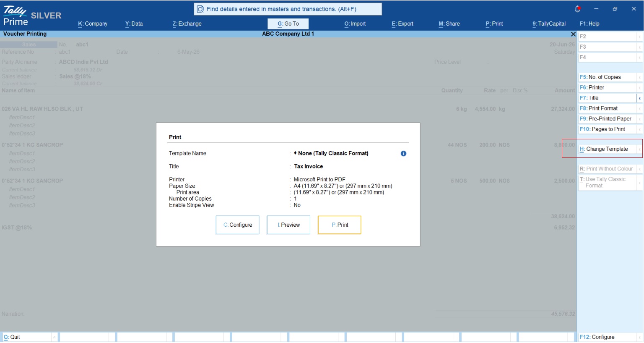This screenshot has width=644, height=343.
Task: Expand arrow beside H: Change Template
Action: tap(640, 149)
